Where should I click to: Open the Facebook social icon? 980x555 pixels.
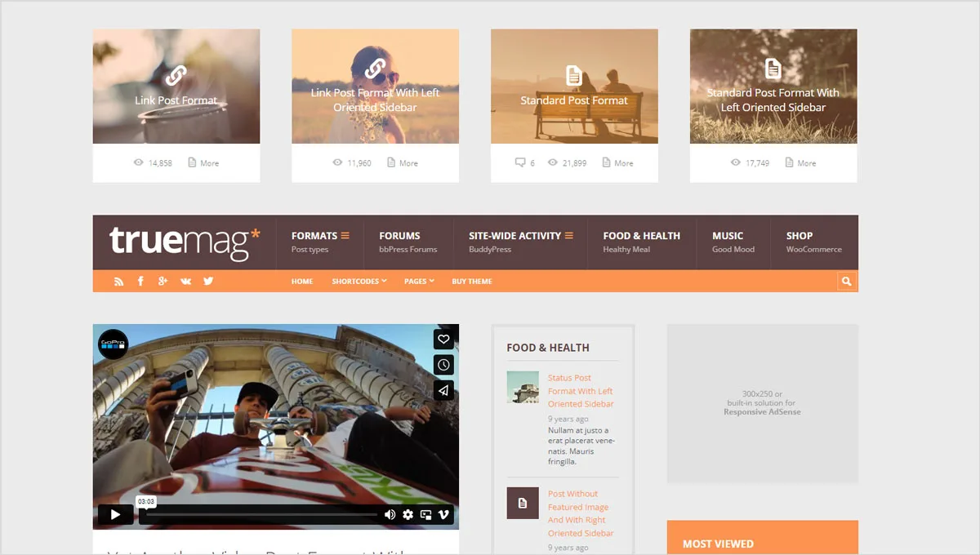(140, 281)
